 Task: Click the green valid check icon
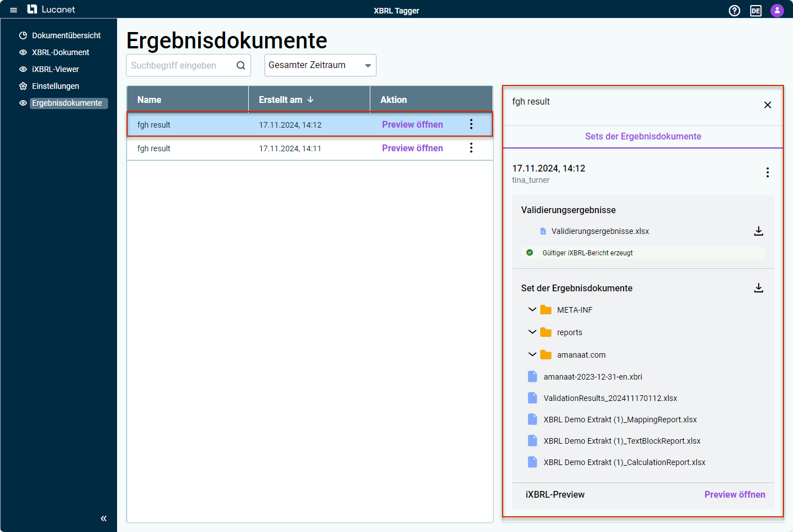pos(530,253)
